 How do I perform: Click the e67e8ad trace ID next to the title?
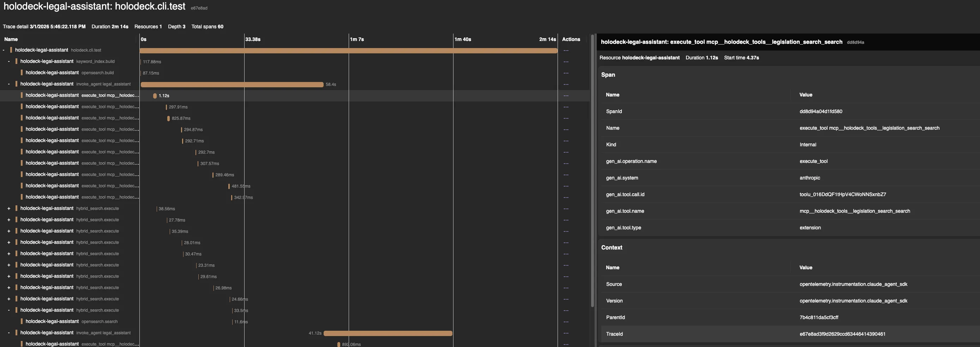(x=199, y=8)
